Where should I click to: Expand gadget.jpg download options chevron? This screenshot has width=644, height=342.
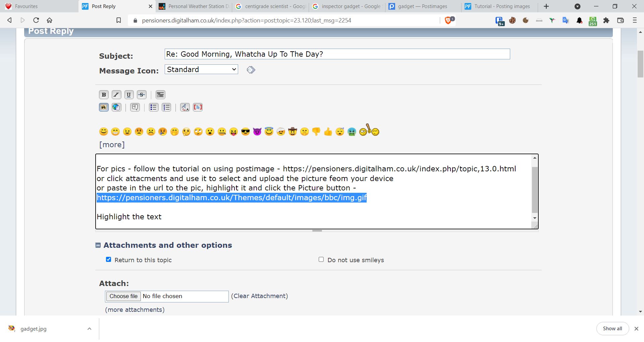click(89, 329)
